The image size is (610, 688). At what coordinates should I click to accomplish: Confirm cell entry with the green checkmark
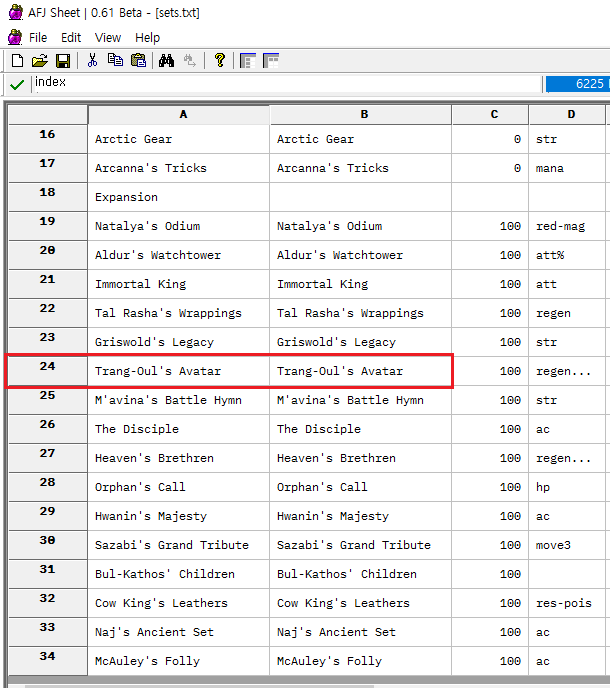tap(17, 84)
